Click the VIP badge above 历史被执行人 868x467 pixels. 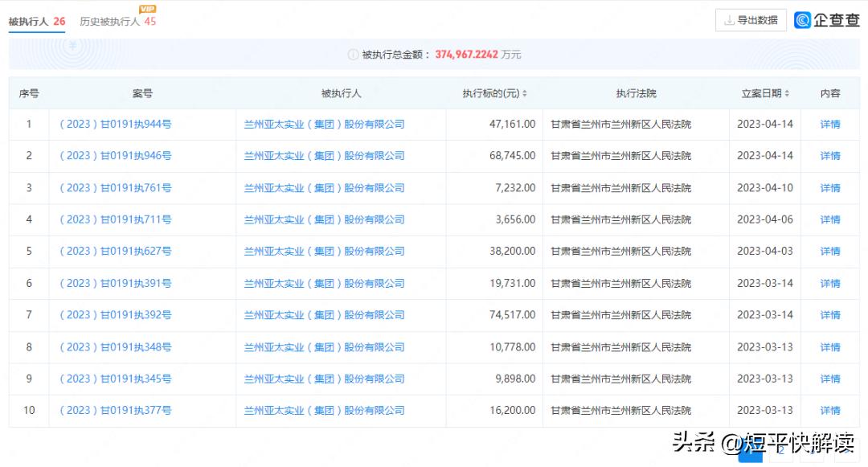tap(145, 8)
